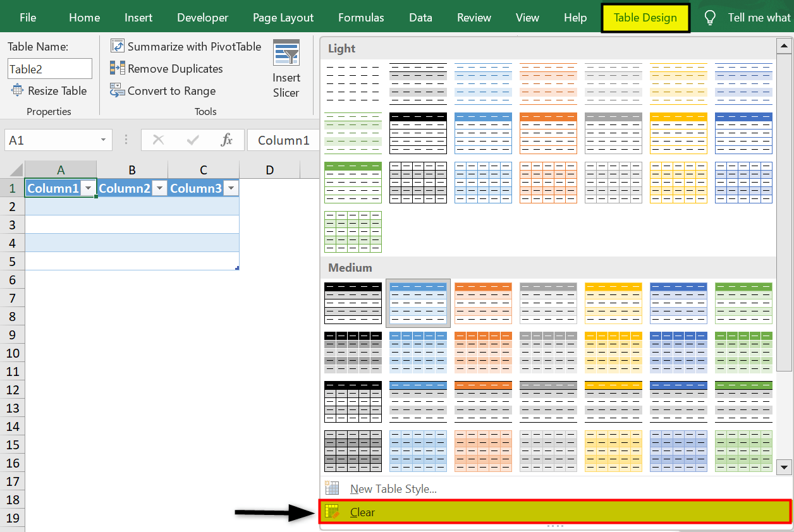Image resolution: width=794 pixels, height=532 pixels.
Task: Click New Table Style option
Action: tap(393, 488)
